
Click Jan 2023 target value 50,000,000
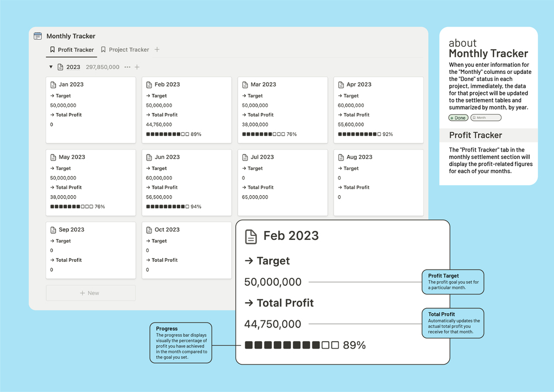[x=63, y=105]
